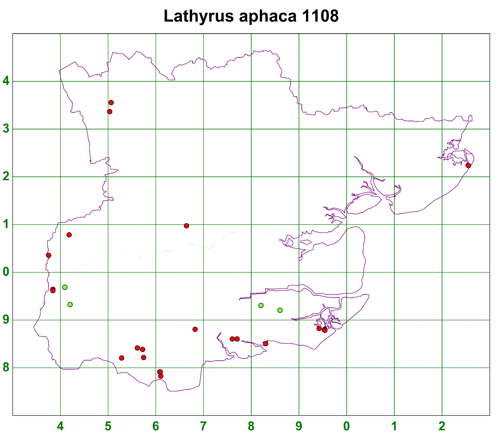Screen dimensions: 504x436
Task: Click the westernmost green dot
Action: 65,287
